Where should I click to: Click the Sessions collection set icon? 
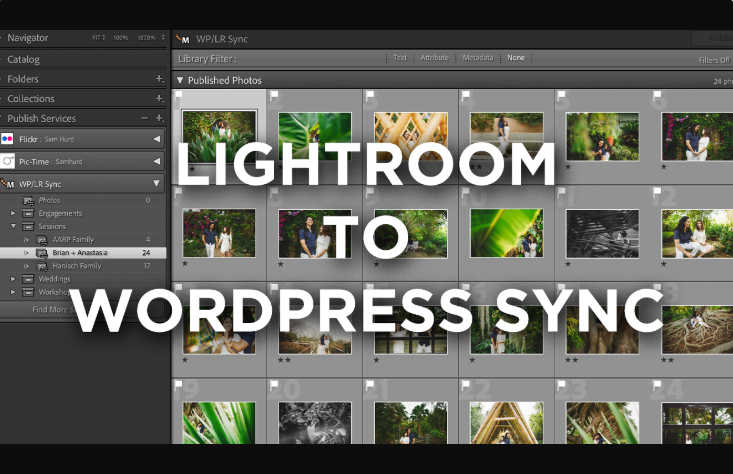tap(28, 226)
